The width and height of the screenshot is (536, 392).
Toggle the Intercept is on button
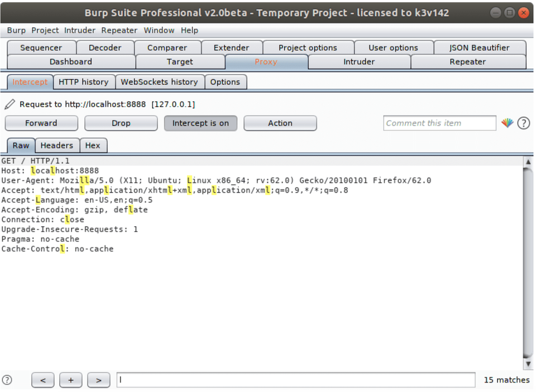200,123
